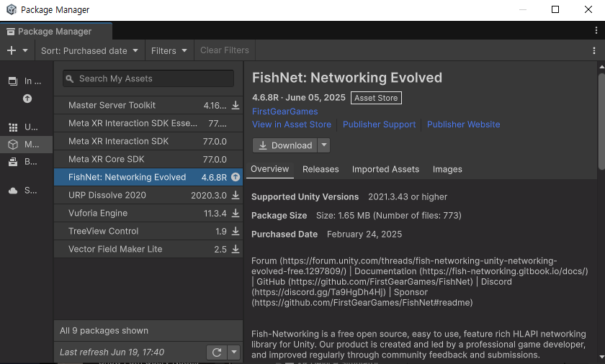The height and width of the screenshot is (364, 605).
Task: Select Meta XR Interaction SDK Essentials row
Action: point(148,123)
